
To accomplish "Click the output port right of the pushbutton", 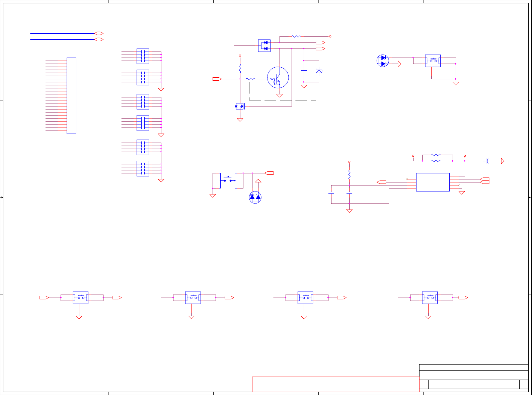I will point(269,173).
